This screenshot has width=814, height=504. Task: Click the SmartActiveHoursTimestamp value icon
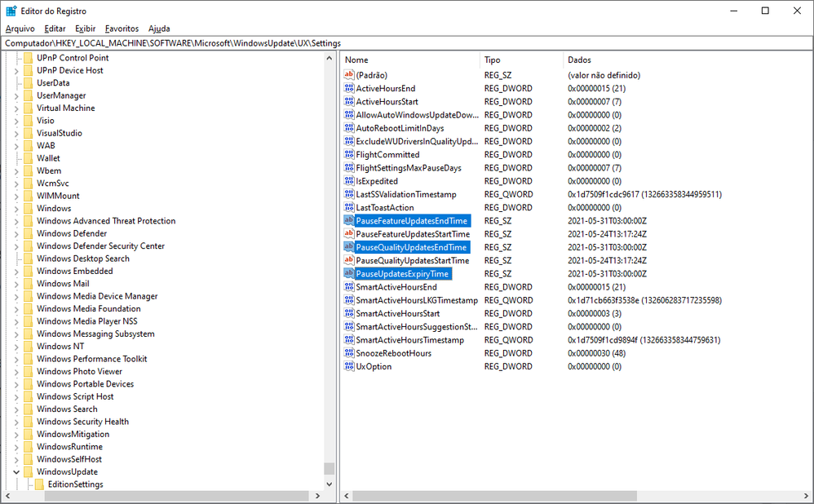pos(349,339)
